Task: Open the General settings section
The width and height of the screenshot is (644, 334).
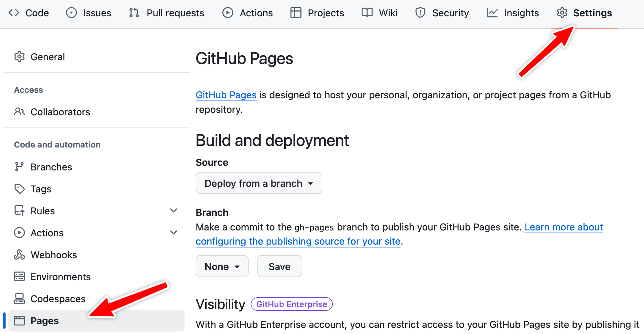Action: (x=97, y=57)
